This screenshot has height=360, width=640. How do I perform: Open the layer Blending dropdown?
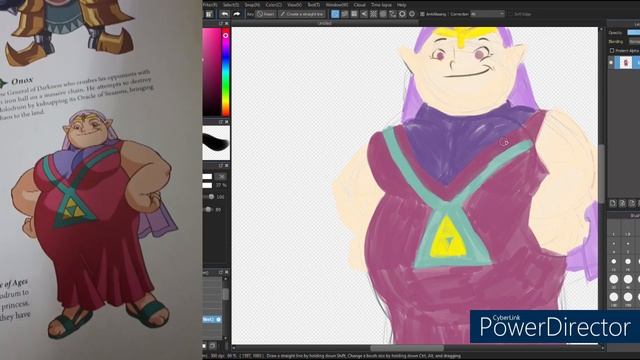tap(634, 42)
